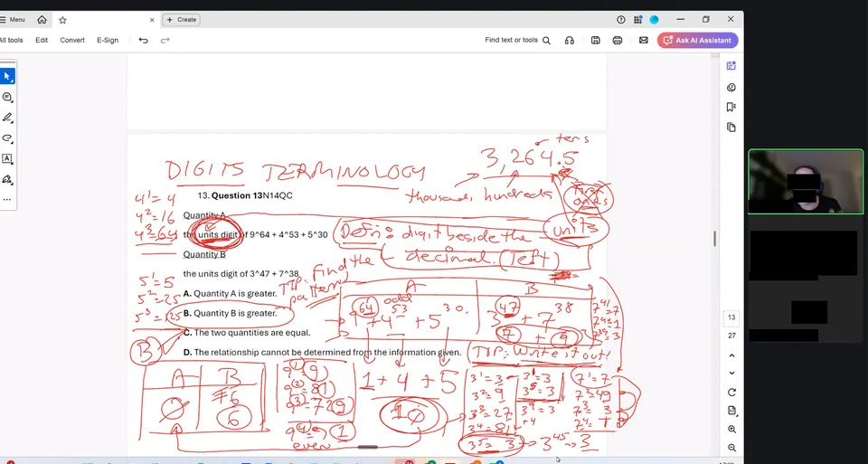Open the account profile avatar

point(655,20)
